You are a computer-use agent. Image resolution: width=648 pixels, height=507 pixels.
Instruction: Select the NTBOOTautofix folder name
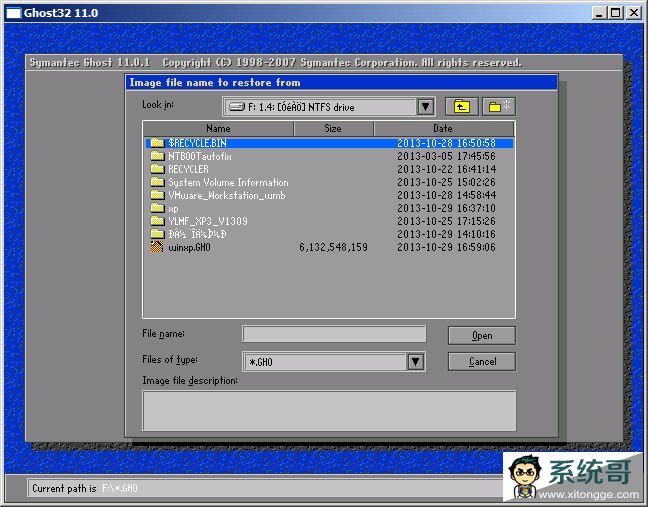tap(200, 156)
